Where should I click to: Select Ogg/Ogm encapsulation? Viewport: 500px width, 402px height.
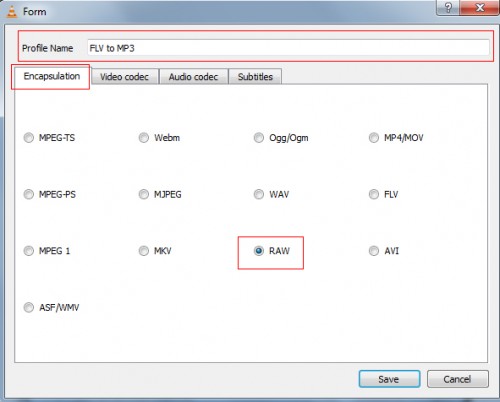(x=259, y=138)
